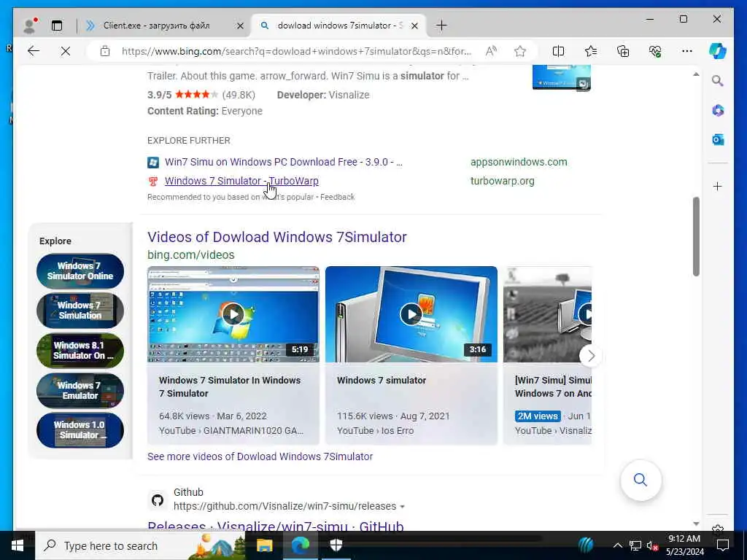747x560 pixels.
Task: Close the dowload windows 7simulator tab
Action: coord(414,26)
